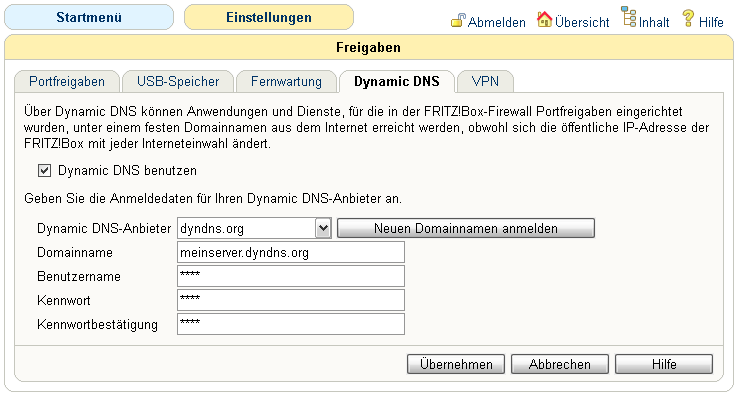This screenshot has height=396, width=738.
Task: Click the Inhalt tree icon
Action: (x=629, y=16)
